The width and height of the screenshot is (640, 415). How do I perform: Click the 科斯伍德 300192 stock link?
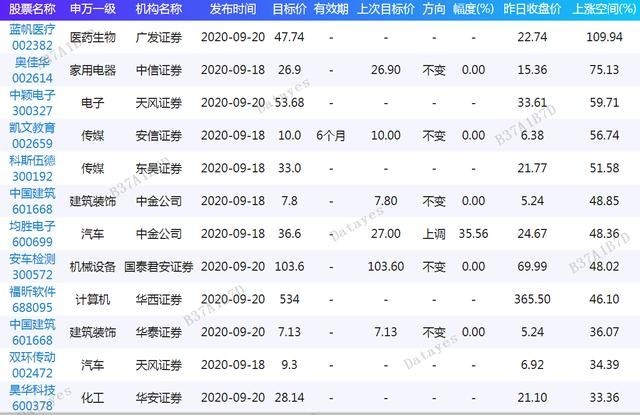coord(31,166)
